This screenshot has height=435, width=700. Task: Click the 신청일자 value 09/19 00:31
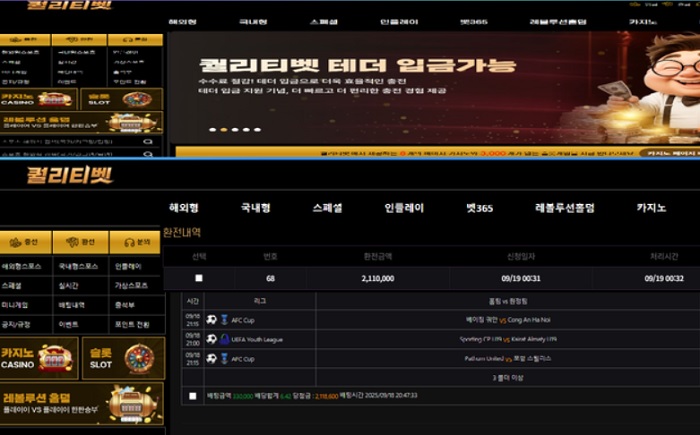(x=521, y=278)
